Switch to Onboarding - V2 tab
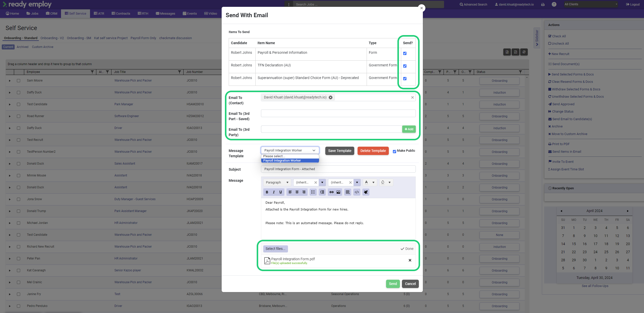Image resolution: width=644 pixels, height=313 pixels. click(x=52, y=38)
